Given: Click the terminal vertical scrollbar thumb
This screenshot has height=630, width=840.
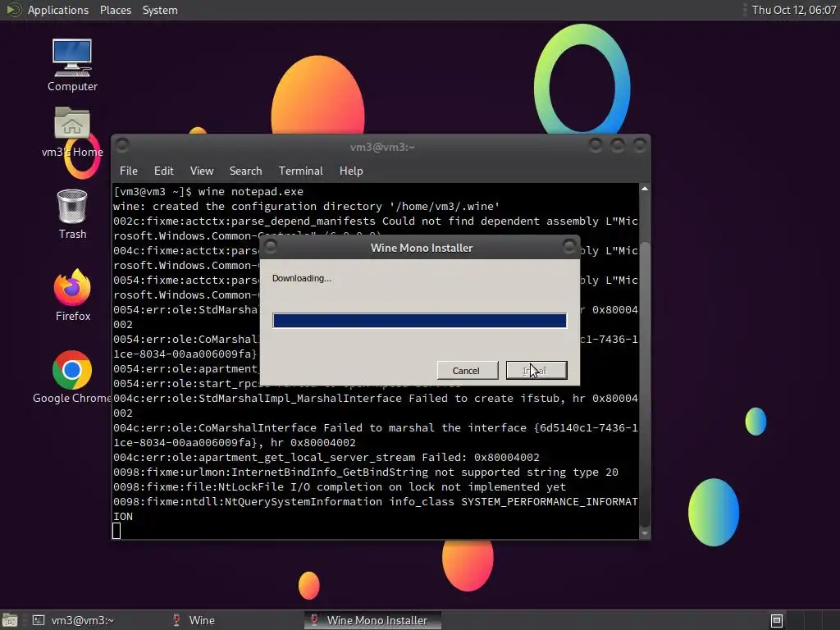Looking at the screenshot, I should 645,385.
